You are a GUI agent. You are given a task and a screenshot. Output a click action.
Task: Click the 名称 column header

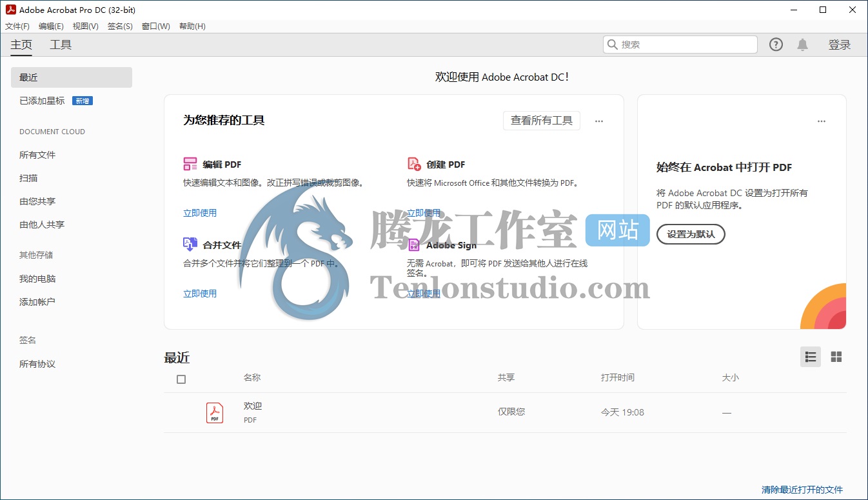point(252,377)
